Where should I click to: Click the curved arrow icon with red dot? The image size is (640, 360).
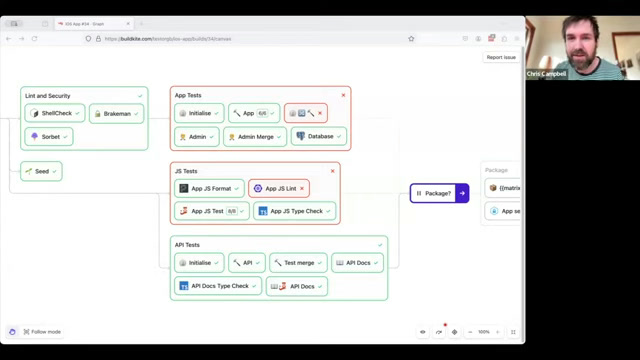click(x=439, y=332)
